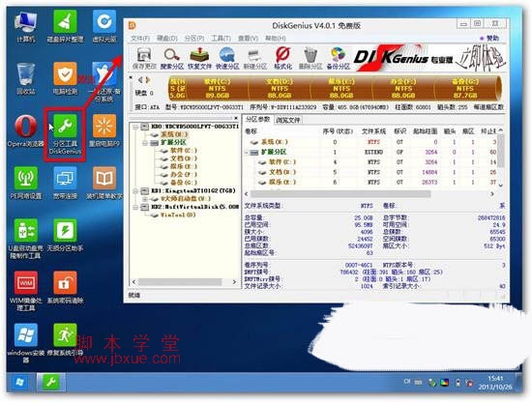Image resolution: width=532 pixels, height=402 pixels.
Task: Open the 虚拟光驱 (Virtual drive) desktop icon
Action: pyautogui.click(x=104, y=27)
